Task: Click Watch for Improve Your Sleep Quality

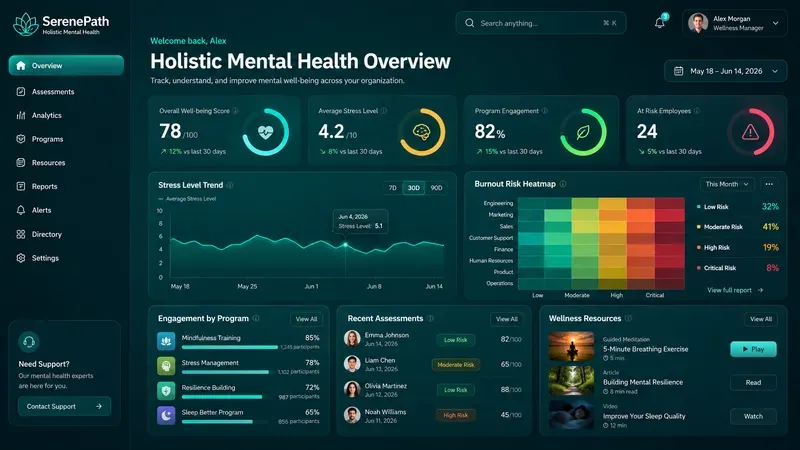Action: [x=753, y=416]
